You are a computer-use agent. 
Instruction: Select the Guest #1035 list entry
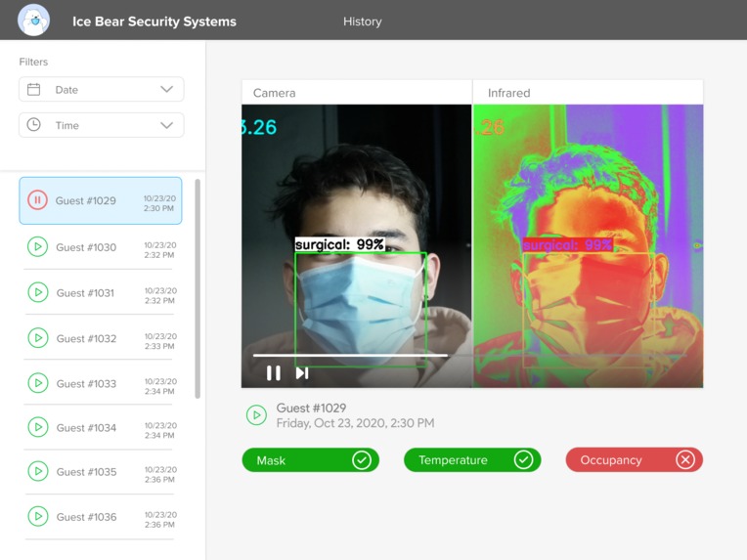point(99,471)
